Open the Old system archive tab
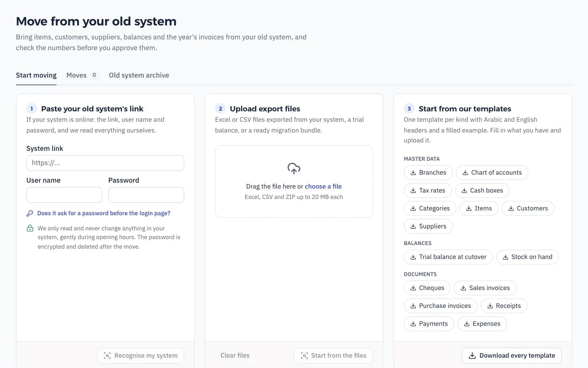This screenshot has width=588, height=368. (x=139, y=75)
